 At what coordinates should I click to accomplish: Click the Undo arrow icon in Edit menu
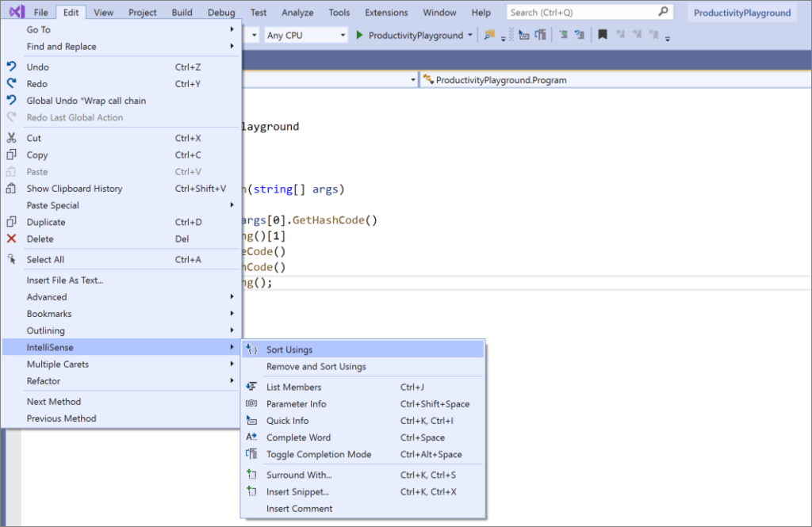(11, 67)
